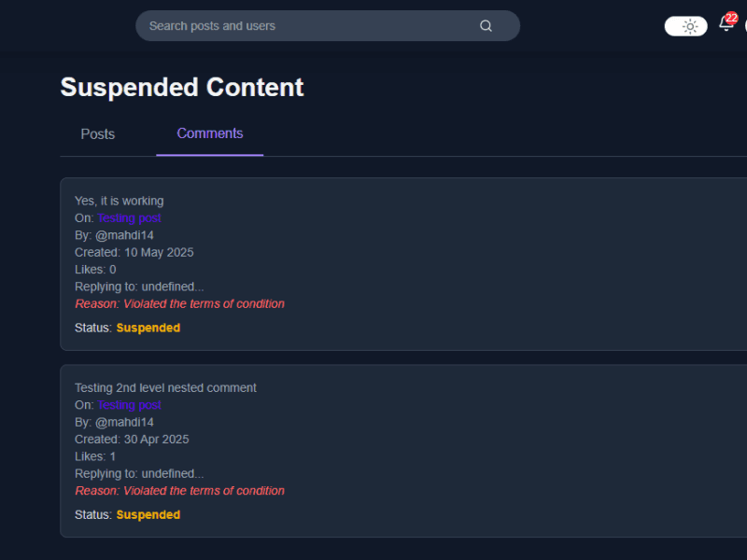
Task: Click the Suspended status on second comment
Action: [148, 514]
